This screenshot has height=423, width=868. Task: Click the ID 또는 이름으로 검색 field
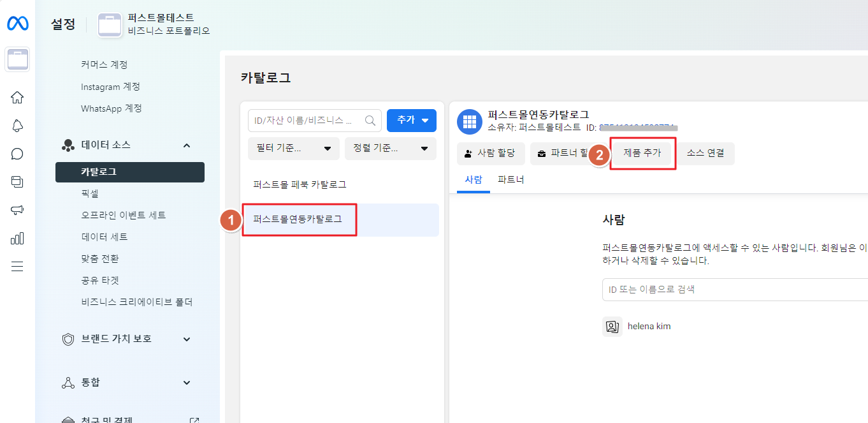[735, 290]
